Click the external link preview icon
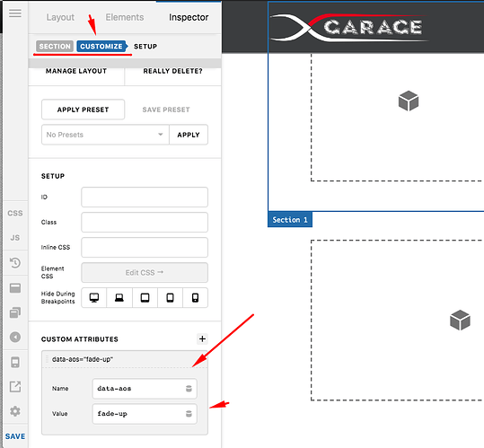Image resolution: width=484 pixels, height=448 pixels. point(15,387)
